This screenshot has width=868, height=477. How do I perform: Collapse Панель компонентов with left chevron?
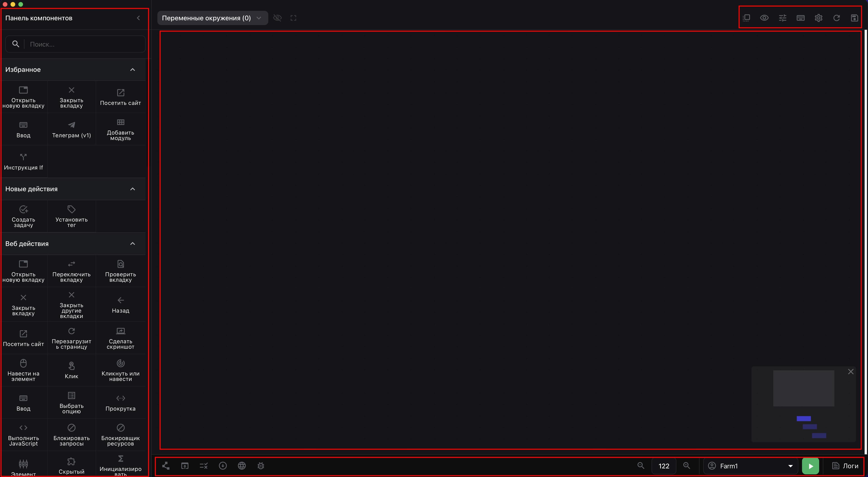click(139, 18)
